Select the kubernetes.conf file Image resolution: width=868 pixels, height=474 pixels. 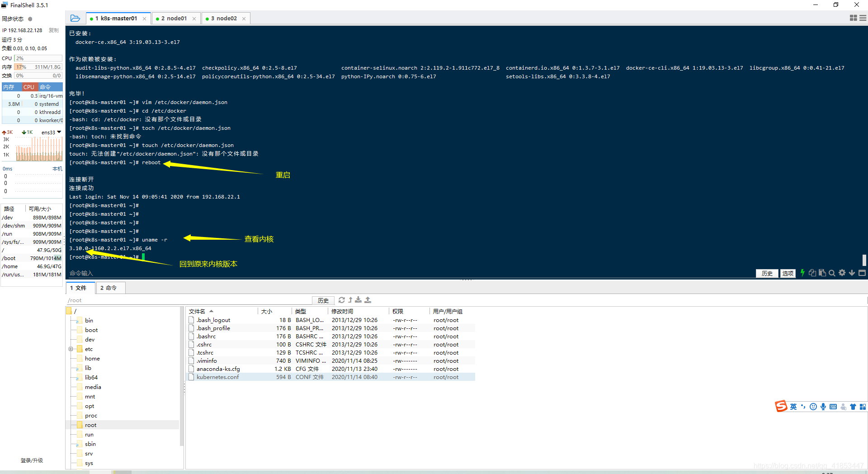(331, 377)
